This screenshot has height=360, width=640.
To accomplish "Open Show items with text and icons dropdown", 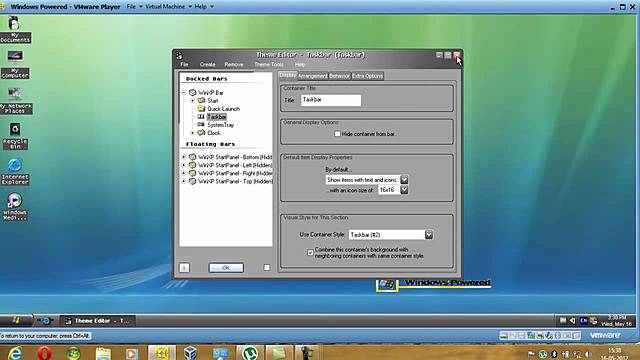I will click(x=404, y=180).
